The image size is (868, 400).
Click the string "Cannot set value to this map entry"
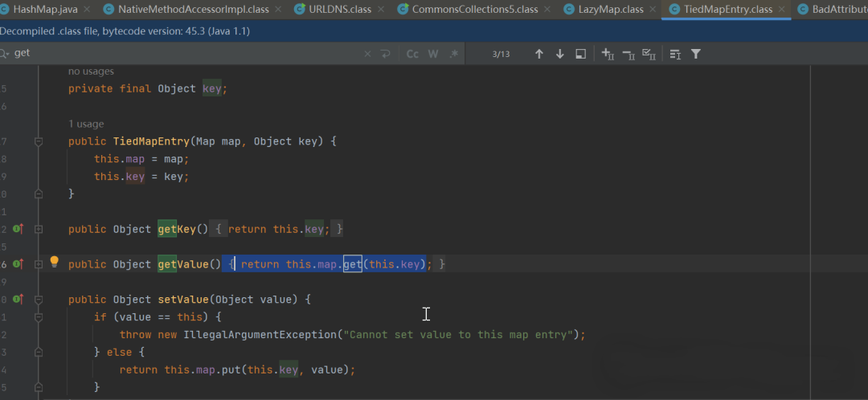coord(458,335)
